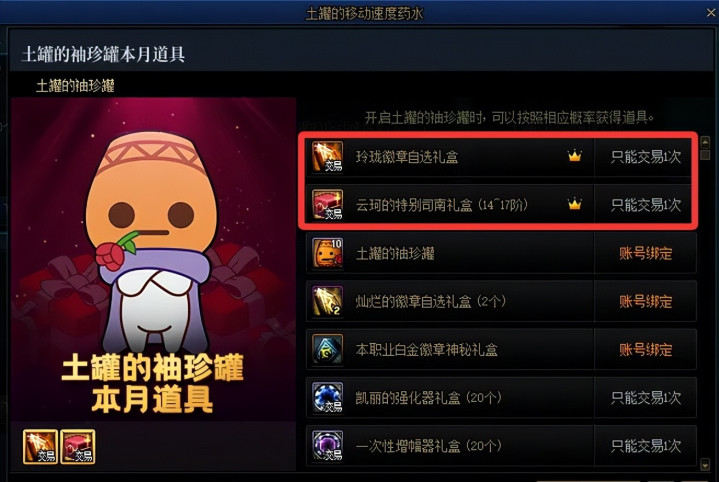The image size is (719, 482).
Task: Click the scrollbar up arrow of item list
Action: [705, 141]
